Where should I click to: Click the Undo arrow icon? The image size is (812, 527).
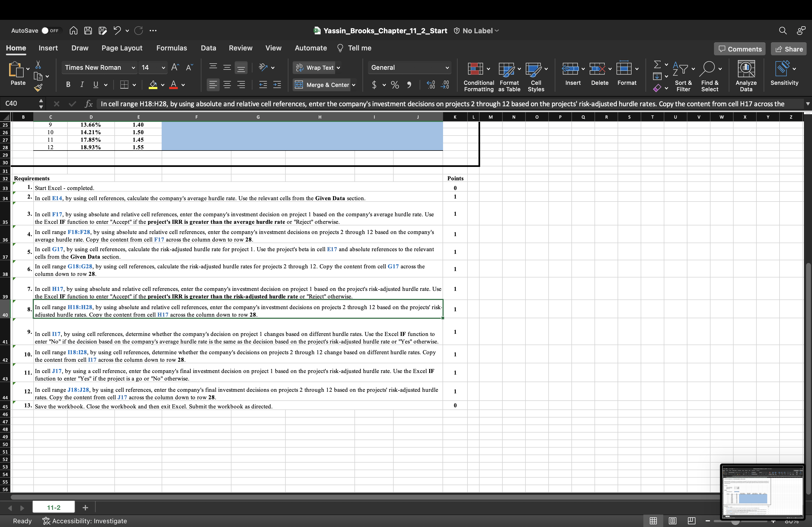click(x=117, y=30)
